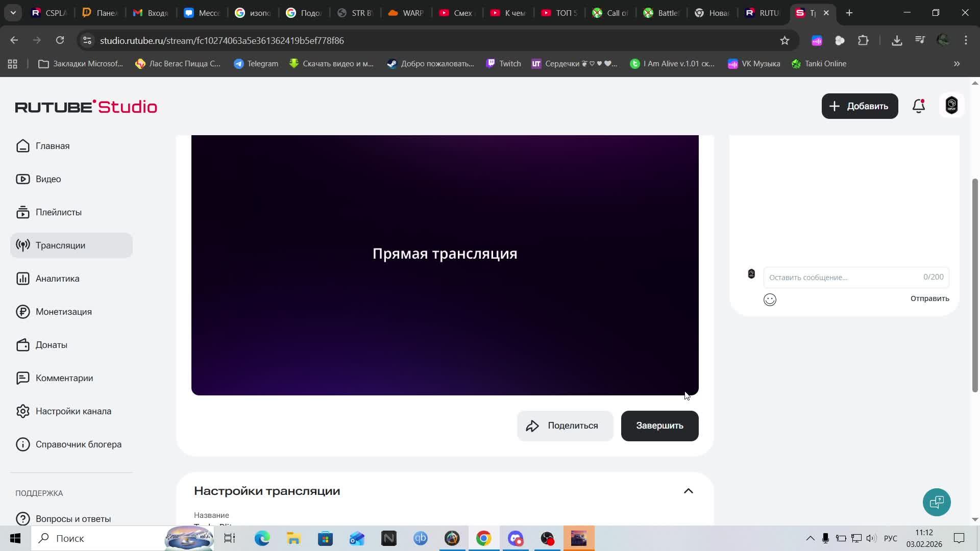Click the Поделиться button
Image resolution: width=980 pixels, height=551 pixels.
565,425
